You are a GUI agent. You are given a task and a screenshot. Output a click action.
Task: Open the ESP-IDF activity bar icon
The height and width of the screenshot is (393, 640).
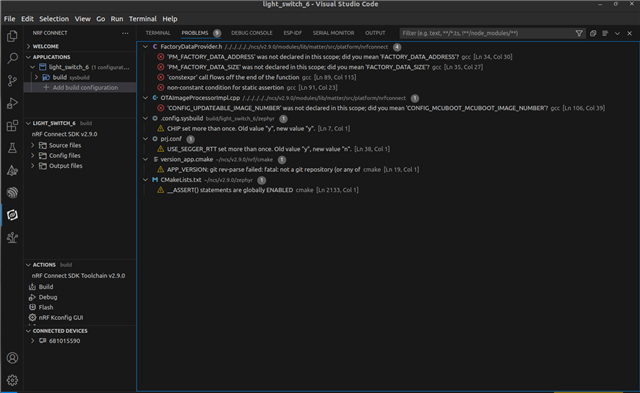coord(12,193)
